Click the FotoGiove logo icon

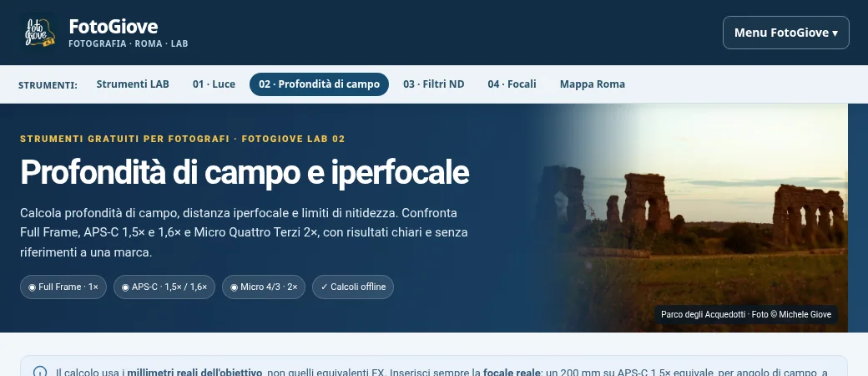(39, 33)
